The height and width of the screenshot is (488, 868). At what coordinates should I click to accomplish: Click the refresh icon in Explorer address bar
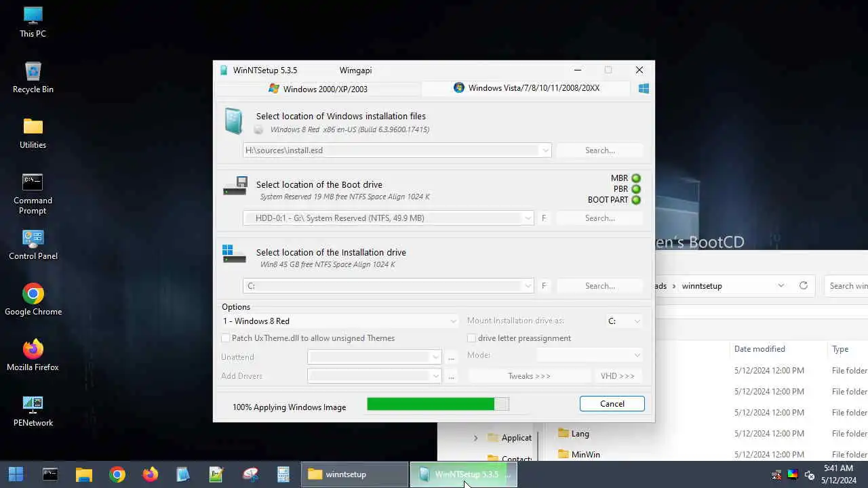[804, 285]
